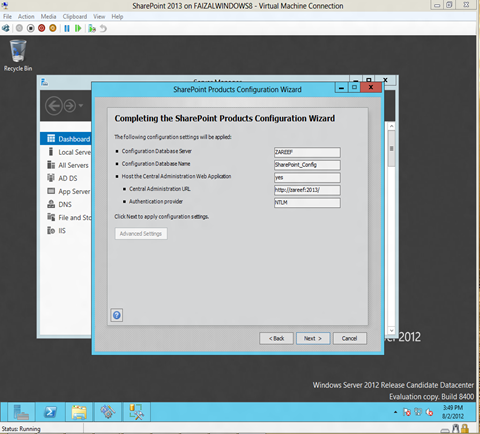Click the grey Start VM toolbar icon

coord(19,28)
